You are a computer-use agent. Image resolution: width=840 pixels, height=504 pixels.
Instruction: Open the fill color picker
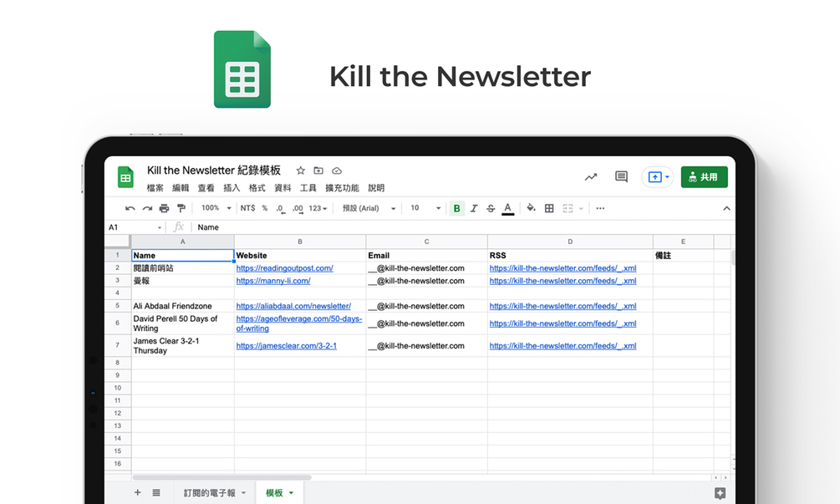(531, 208)
